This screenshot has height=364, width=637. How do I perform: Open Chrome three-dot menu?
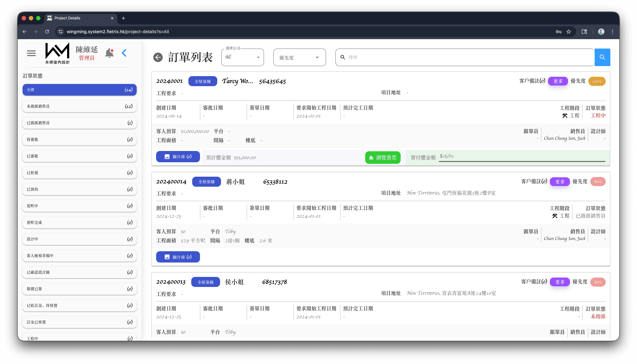[612, 32]
